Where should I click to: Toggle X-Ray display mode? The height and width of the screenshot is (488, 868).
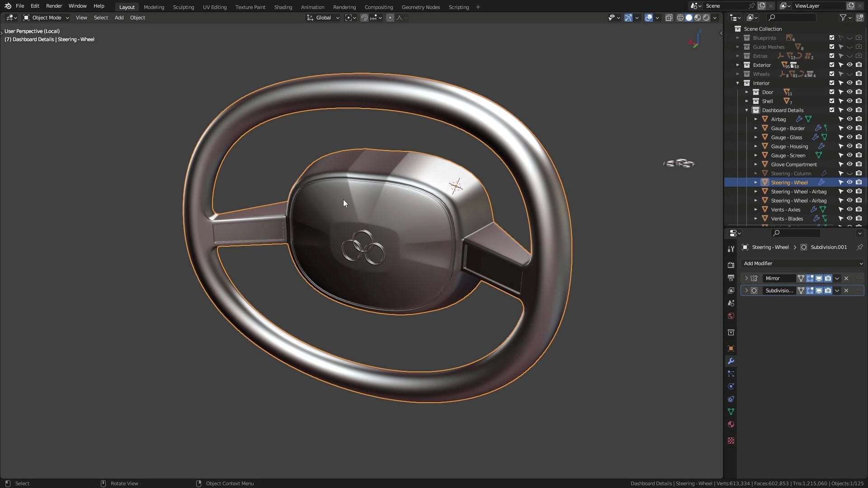tap(669, 18)
